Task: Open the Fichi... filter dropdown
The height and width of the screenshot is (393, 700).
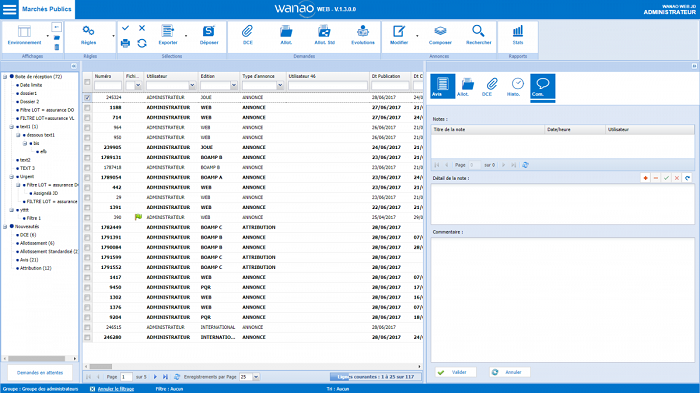Action: pyautogui.click(x=138, y=85)
